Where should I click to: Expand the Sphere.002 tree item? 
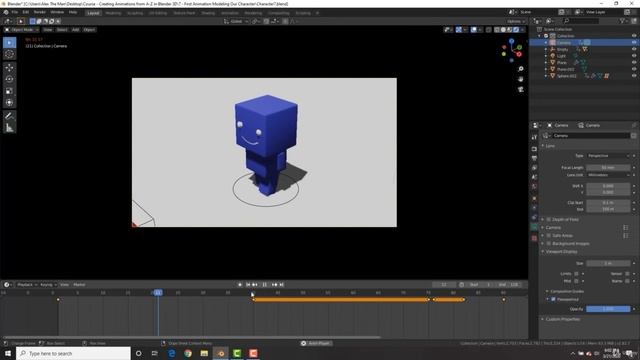(546, 76)
